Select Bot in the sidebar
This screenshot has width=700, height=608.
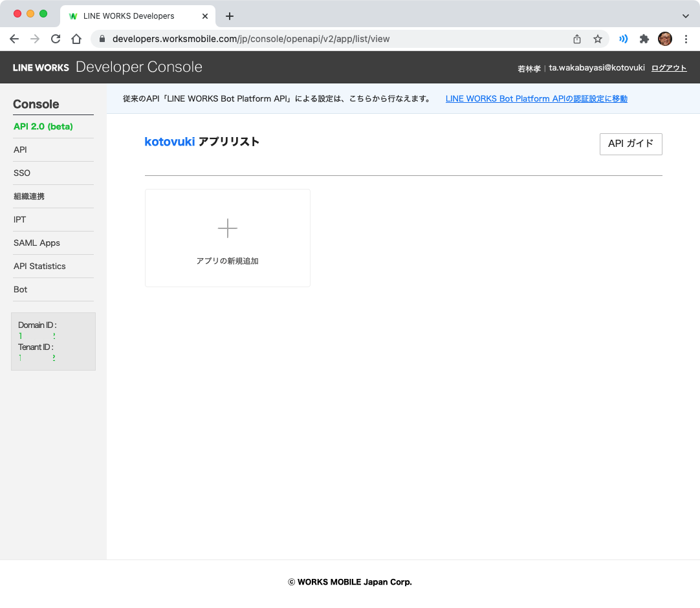pos(21,289)
